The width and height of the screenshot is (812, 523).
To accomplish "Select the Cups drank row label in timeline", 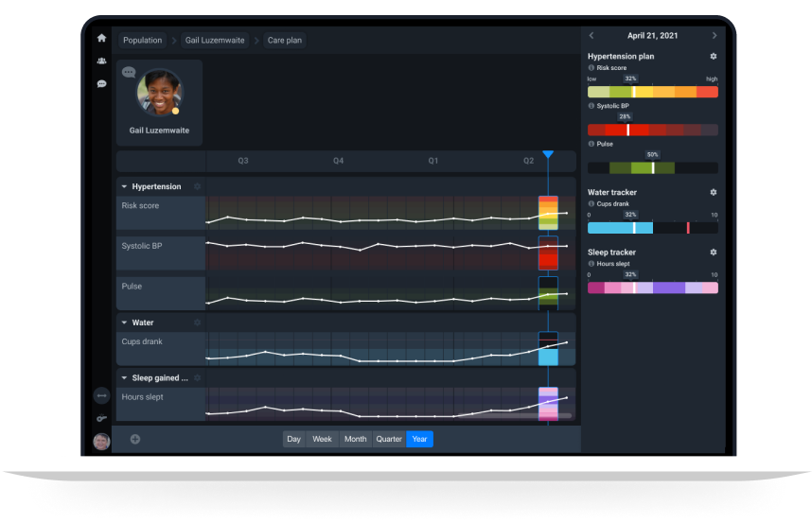I will (x=142, y=341).
